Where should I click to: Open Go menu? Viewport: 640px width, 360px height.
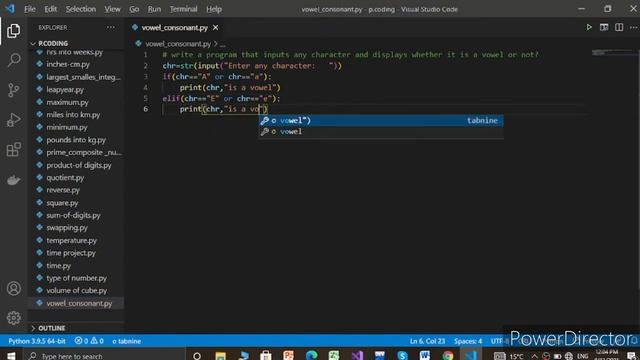[x=134, y=9]
